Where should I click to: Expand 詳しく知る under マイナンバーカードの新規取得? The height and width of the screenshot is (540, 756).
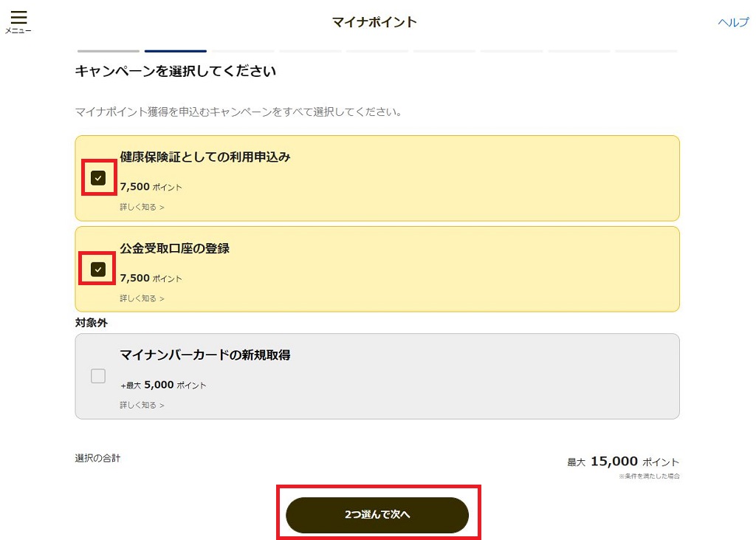click(x=142, y=405)
